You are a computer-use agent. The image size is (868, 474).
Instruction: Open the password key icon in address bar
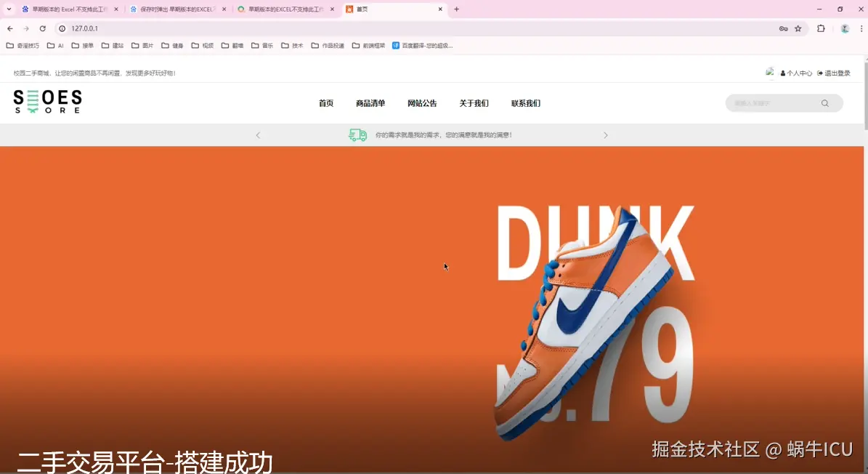tap(783, 28)
